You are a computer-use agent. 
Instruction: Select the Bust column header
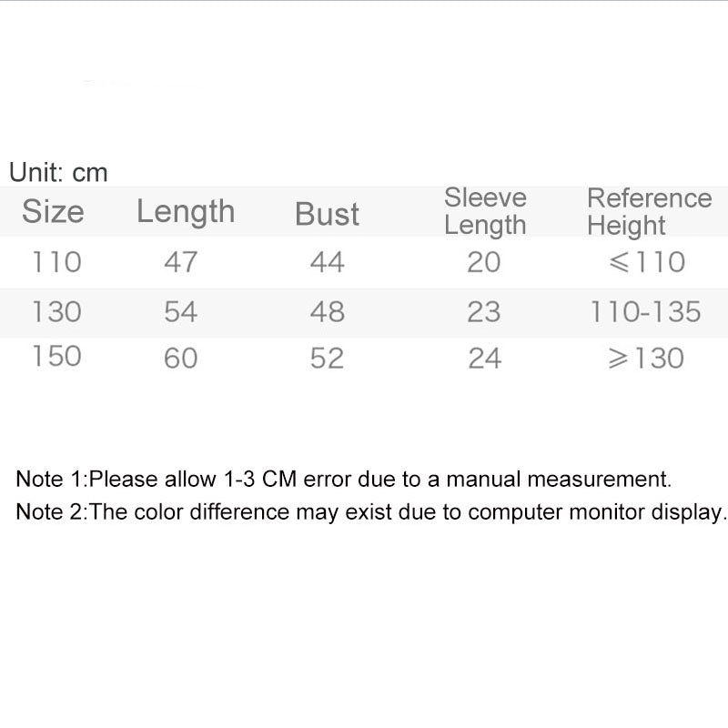click(327, 214)
